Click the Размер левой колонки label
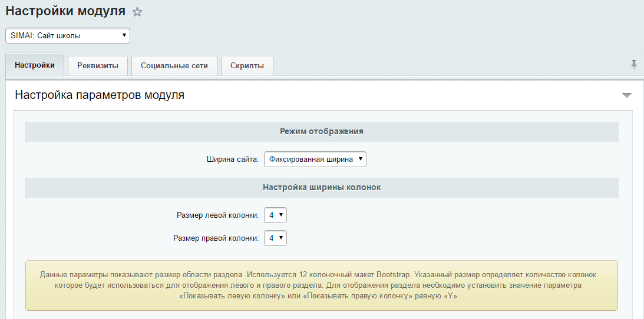Image resolution: width=644 pixels, height=319 pixels. click(x=217, y=215)
